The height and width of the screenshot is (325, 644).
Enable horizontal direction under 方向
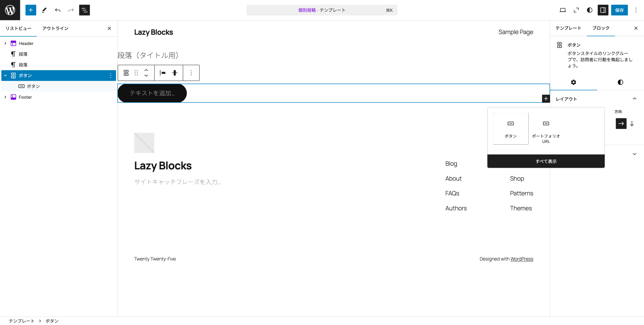[x=621, y=124]
